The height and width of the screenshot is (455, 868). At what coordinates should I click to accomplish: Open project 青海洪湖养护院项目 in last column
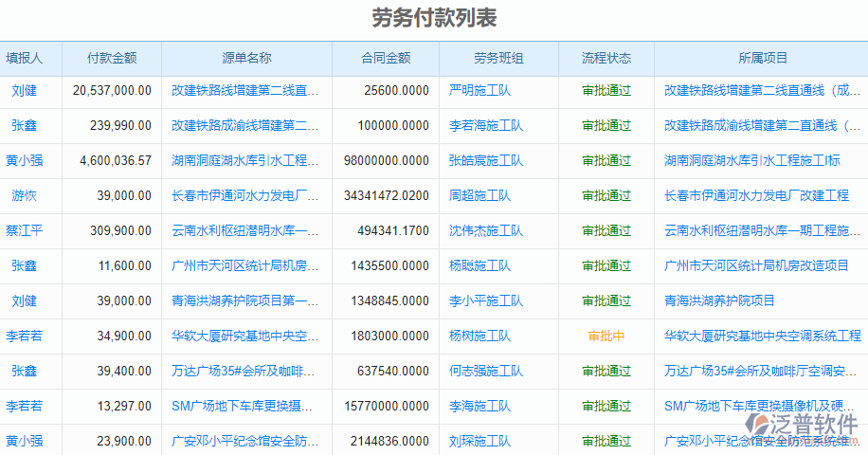(719, 301)
